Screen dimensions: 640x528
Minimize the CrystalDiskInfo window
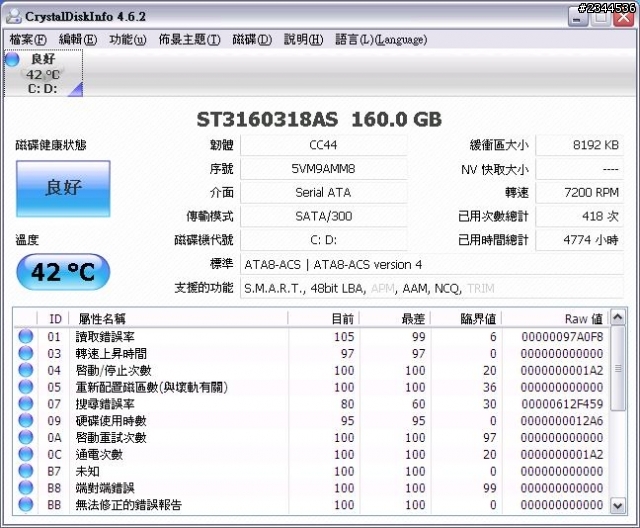coord(578,17)
